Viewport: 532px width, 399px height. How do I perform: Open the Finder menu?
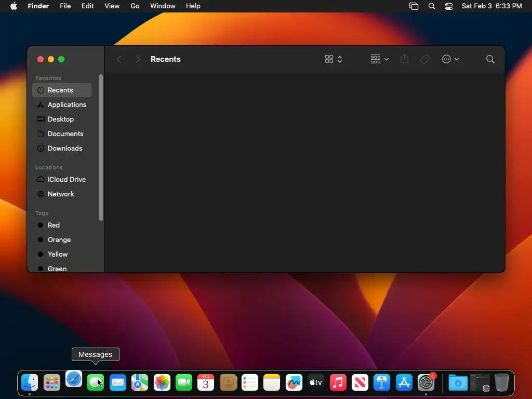pos(38,6)
